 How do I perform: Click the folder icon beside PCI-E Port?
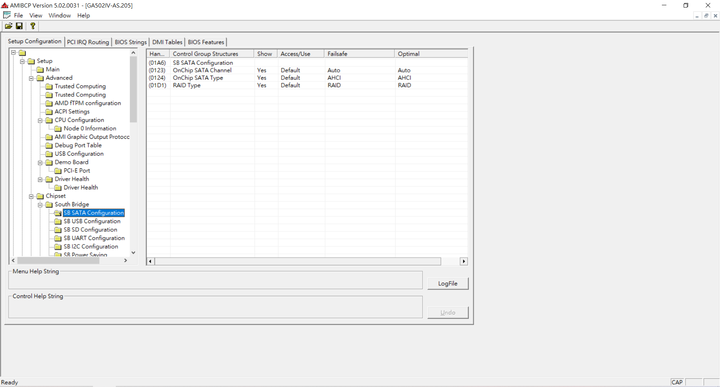click(x=58, y=171)
